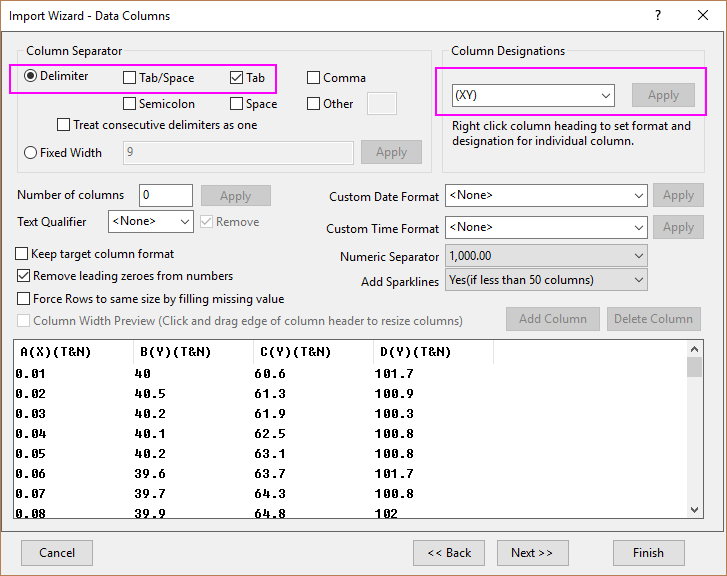Click Apply next to Number of columns
This screenshot has height=576, width=727.
[x=236, y=196]
